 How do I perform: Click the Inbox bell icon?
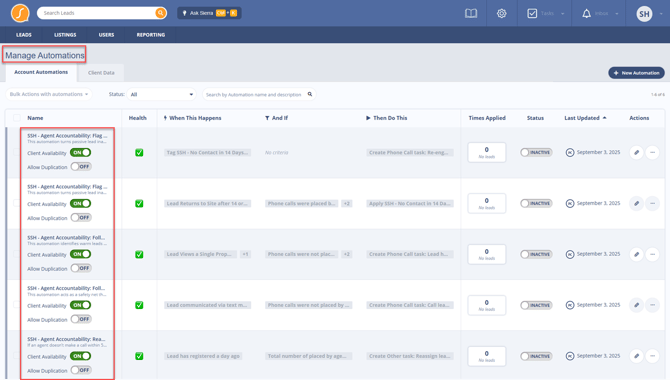click(x=586, y=13)
